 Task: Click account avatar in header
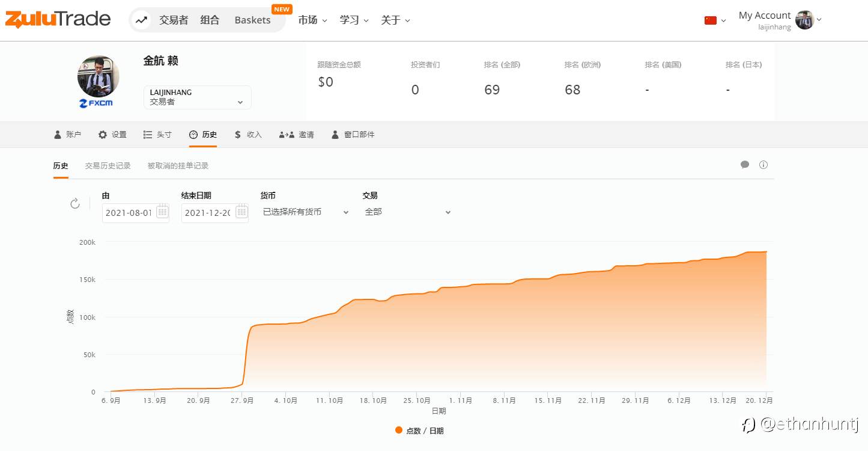pyautogui.click(x=804, y=20)
